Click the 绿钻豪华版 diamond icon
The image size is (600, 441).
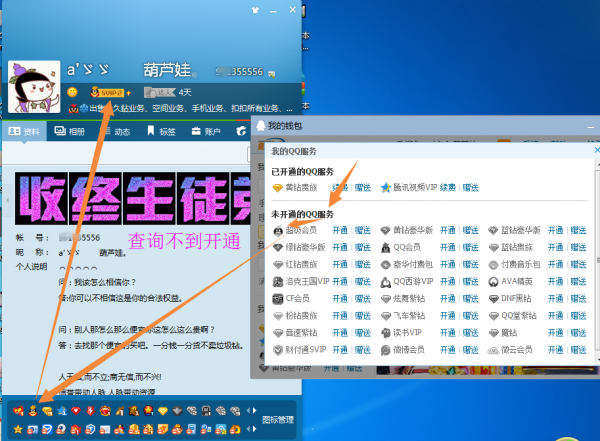coord(277,248)
